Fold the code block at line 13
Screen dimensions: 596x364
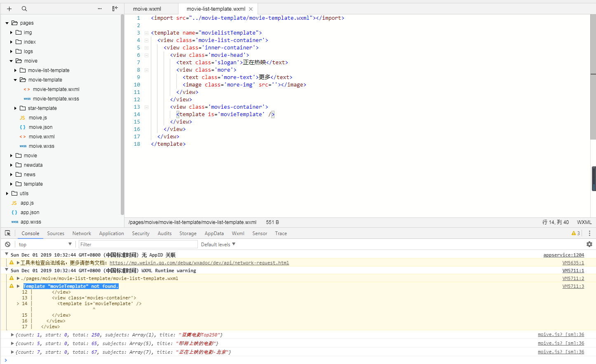[146, 107]
